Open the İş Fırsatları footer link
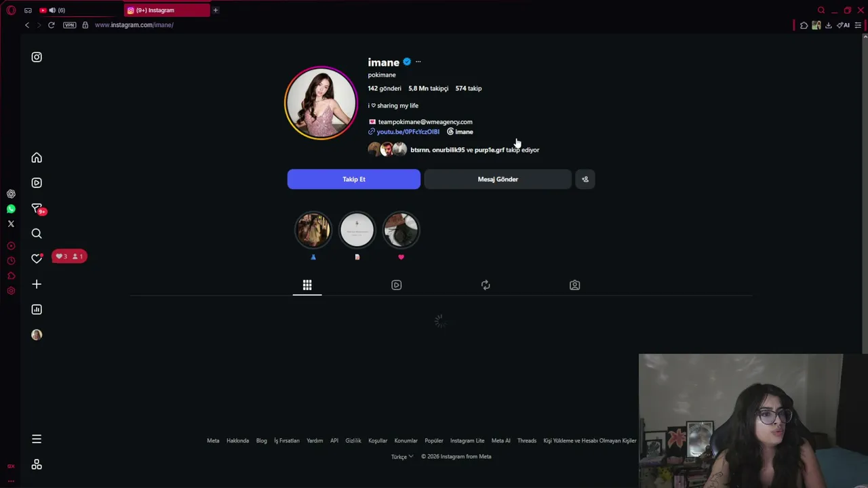This screenshot has width=868, height=488. coord(287,441)
